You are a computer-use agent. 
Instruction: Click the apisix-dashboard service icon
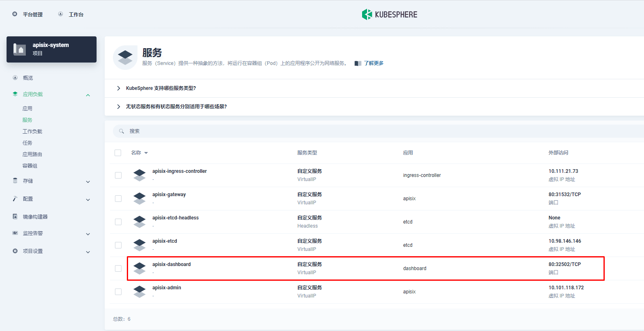[140, 268]
